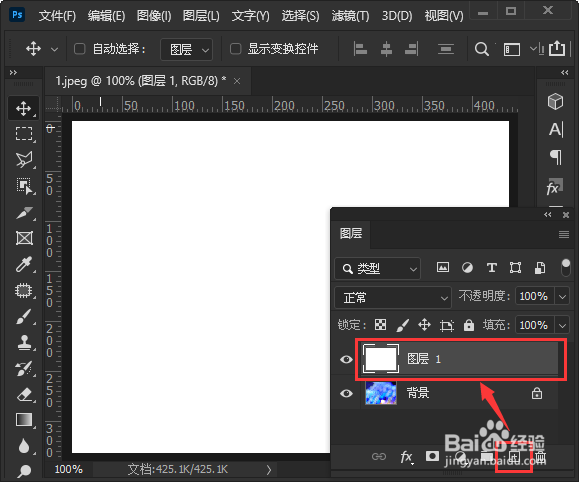This screenshot has height=482, width=579.
Task: Select the Eyedropper tool
Action: click(24, 264)
